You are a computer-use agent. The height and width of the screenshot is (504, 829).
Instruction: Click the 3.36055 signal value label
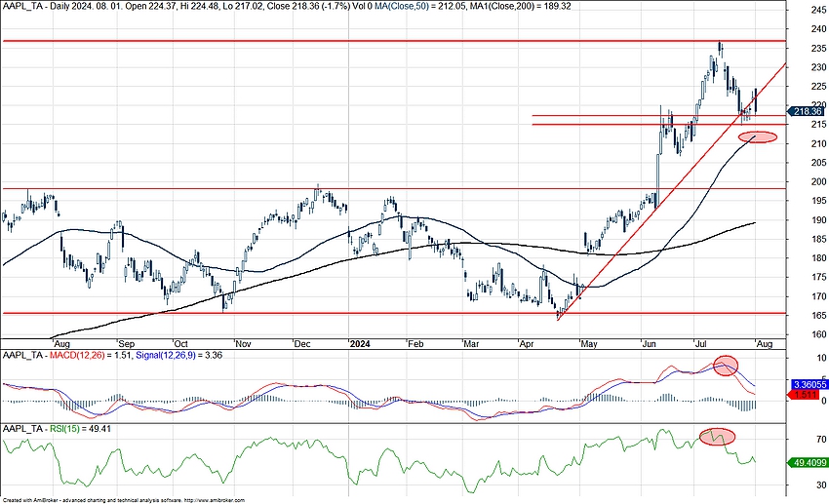coord(809,385)
